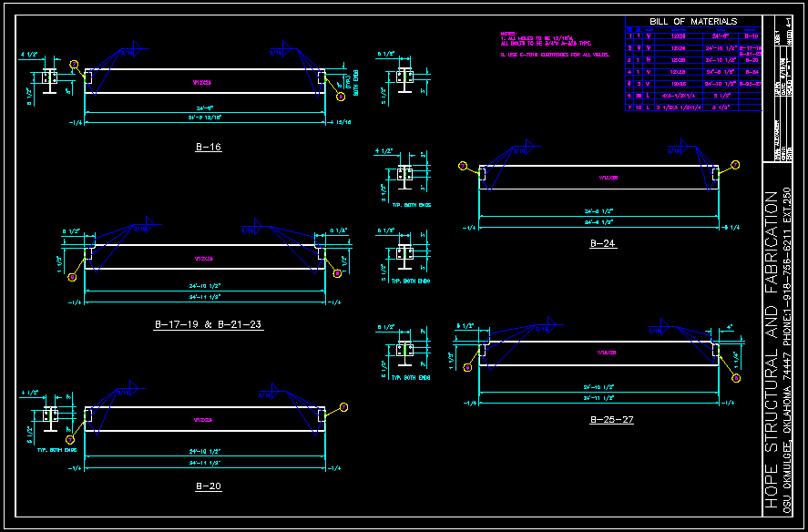Select the left yellow balloon on beam B-24
Image resolution: width=808 pixels, height=532 pixels.
point(463,166)
